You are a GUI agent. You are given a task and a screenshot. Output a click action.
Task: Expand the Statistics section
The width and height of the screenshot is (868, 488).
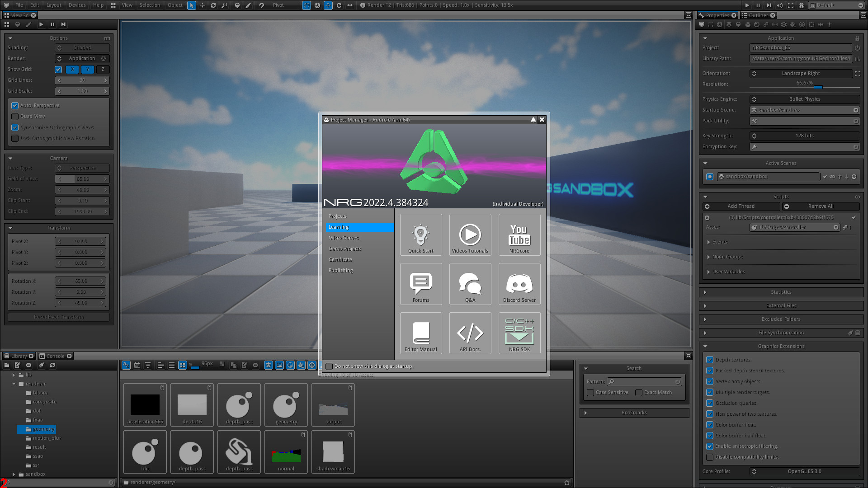(x=781, y=292)
